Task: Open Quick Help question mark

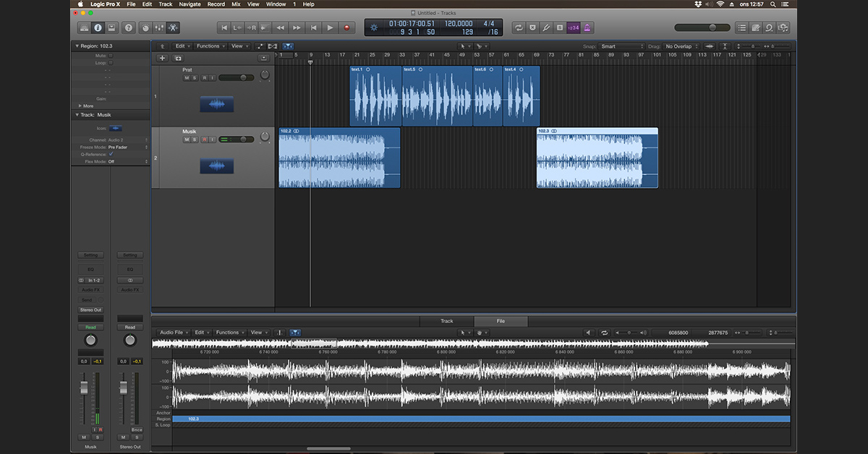Action: click(x=129, y=27)
